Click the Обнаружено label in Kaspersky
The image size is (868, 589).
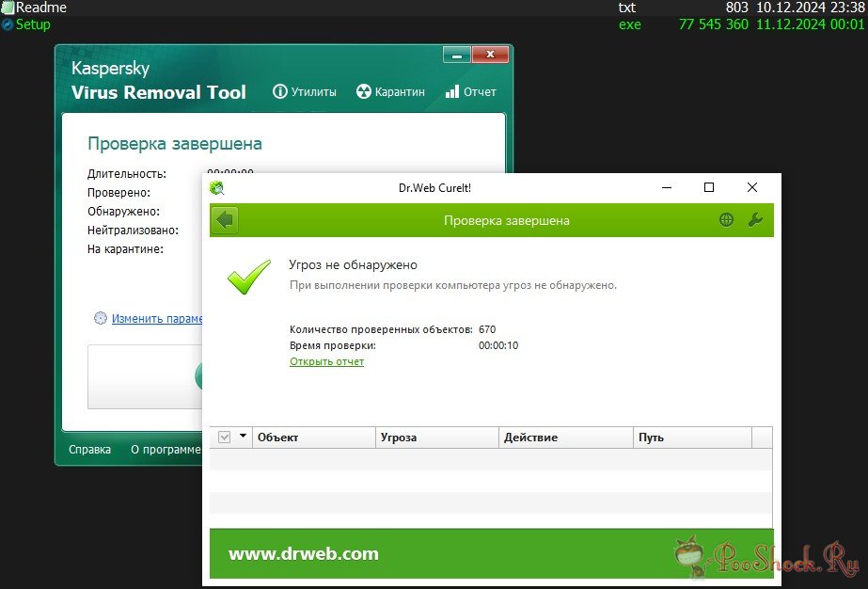point(123,211)
